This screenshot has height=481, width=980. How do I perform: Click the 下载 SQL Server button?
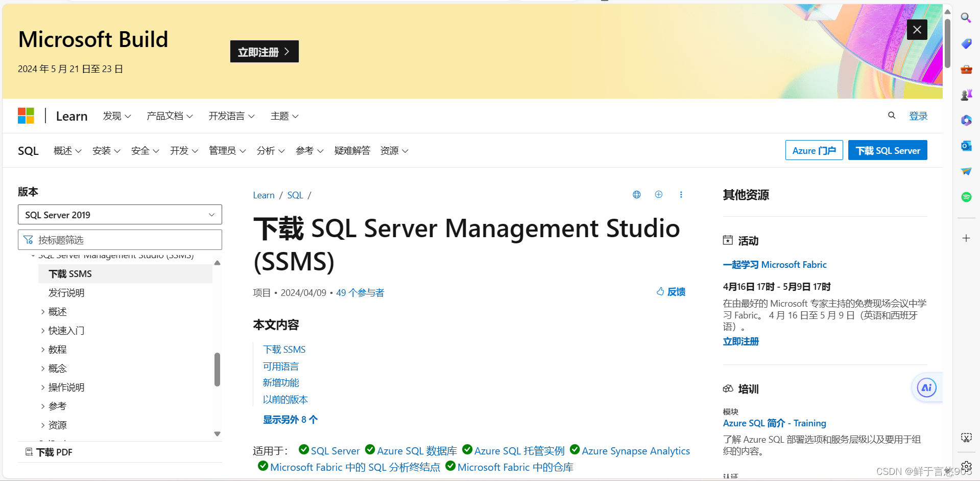pos(887,150)
